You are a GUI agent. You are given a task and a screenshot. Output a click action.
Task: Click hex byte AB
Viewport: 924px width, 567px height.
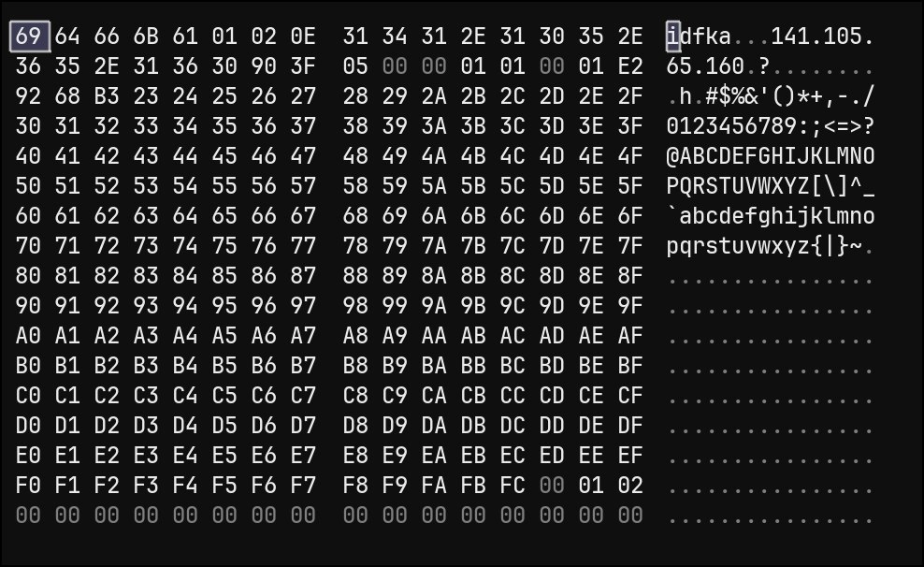click(x=473, y=337)
